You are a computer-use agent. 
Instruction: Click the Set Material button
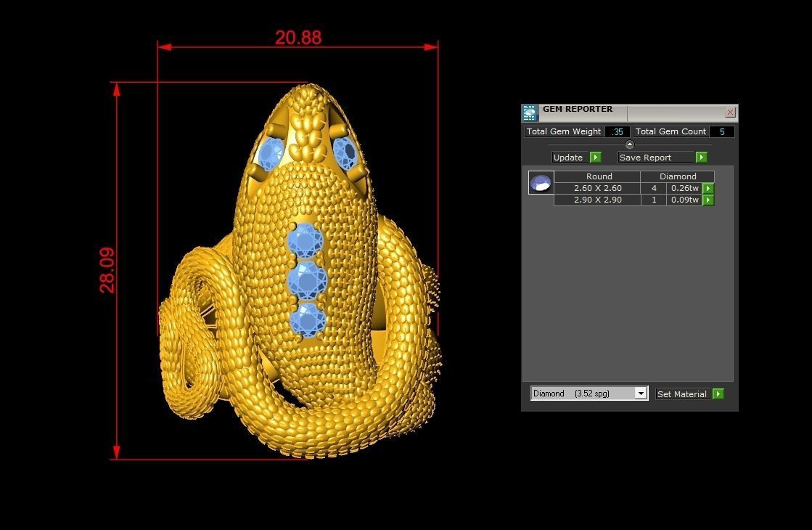(684, 394)
